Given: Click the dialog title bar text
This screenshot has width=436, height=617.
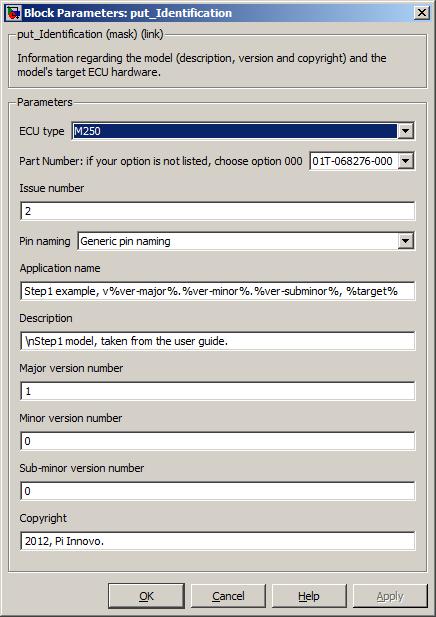Looking at the screenshot, I should pos(128,13).
